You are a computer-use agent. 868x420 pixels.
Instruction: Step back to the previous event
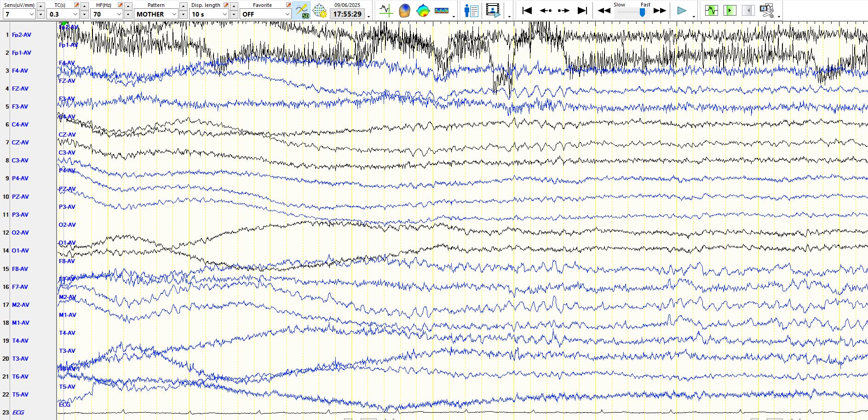546,10
